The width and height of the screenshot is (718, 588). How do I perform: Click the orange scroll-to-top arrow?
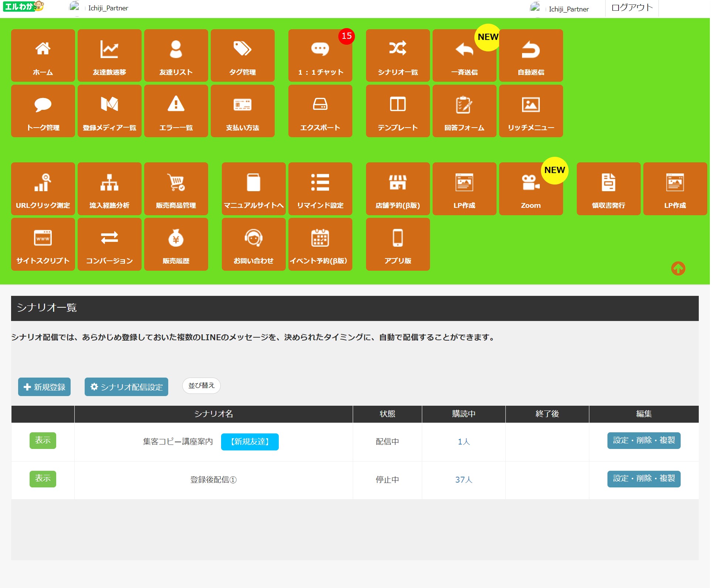click(x=678, y=268)
